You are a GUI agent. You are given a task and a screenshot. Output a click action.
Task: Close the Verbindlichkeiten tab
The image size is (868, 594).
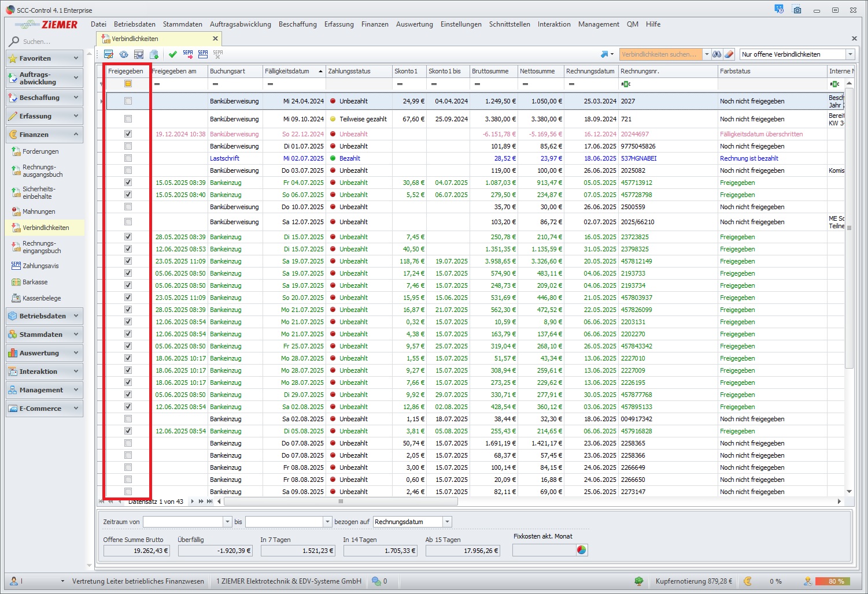click(x=215, y=39)
